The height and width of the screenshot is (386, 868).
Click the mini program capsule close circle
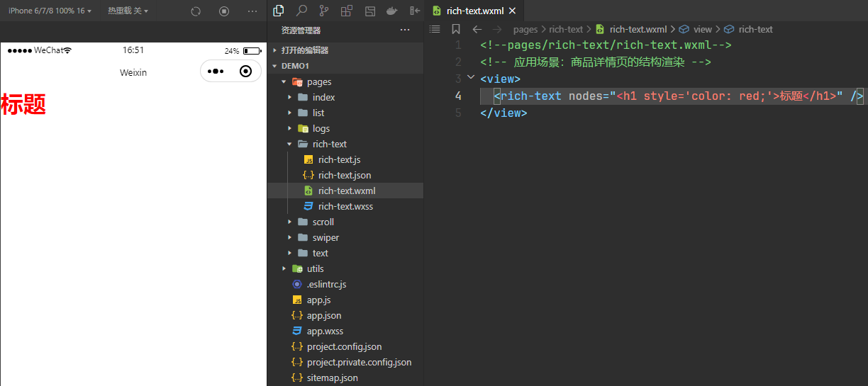coord(246,71)
